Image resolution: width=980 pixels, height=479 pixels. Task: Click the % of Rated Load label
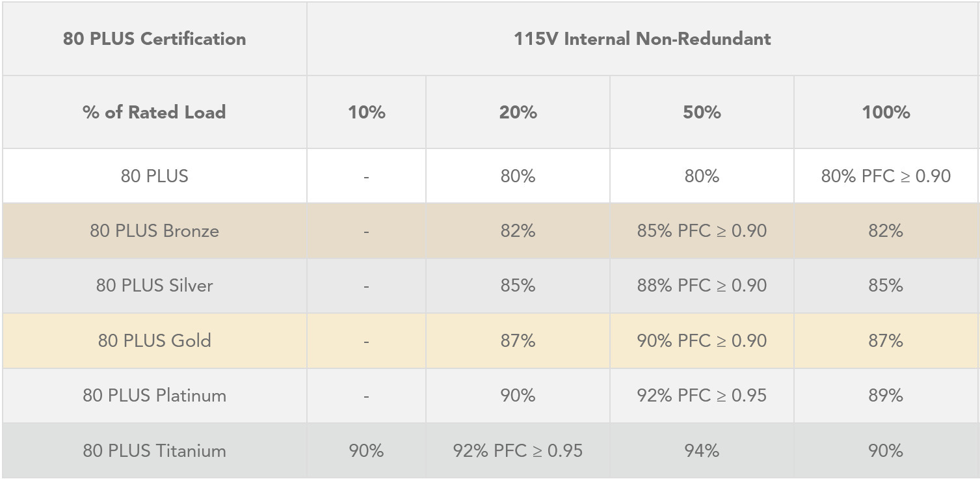(x=155, y=112)
